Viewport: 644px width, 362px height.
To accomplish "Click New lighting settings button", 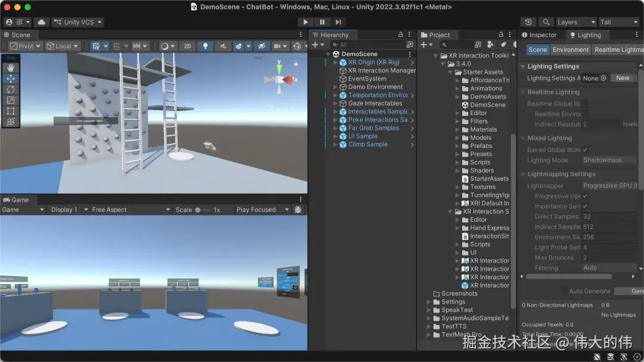I will pyautogui.click(x=622, y=78).
